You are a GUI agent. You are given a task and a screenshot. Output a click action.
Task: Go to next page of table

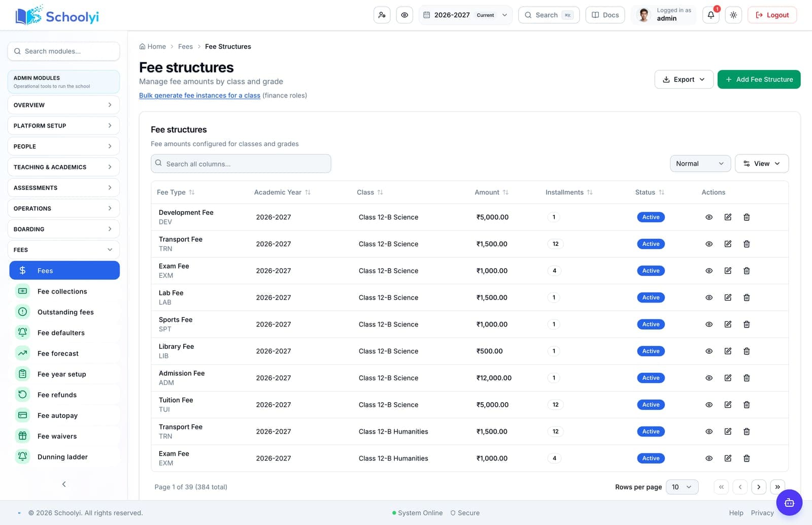tap(759, 487)
